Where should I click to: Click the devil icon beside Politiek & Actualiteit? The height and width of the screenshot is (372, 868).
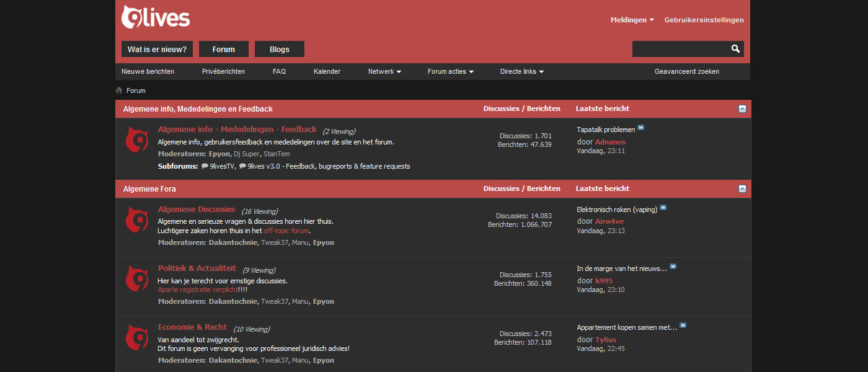coord(136,279)
